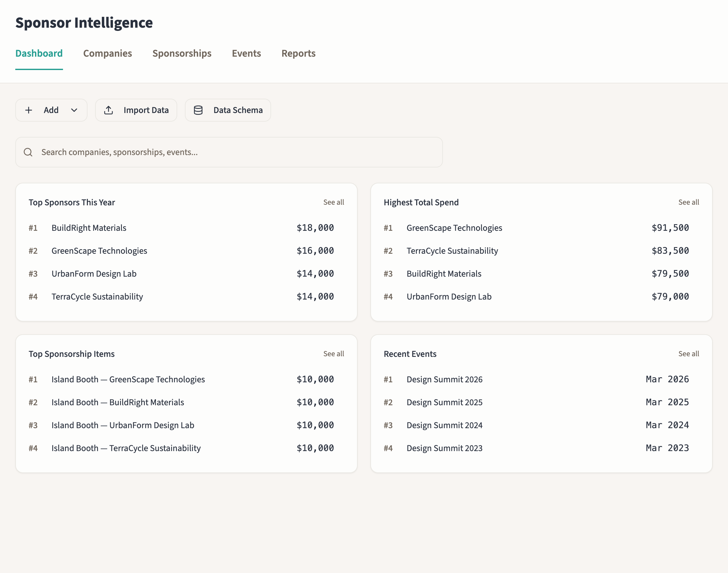Click the magnifier icon in search bar
Image resolution: width=728 pixels, height=573 pixels.
click(28, 152)
